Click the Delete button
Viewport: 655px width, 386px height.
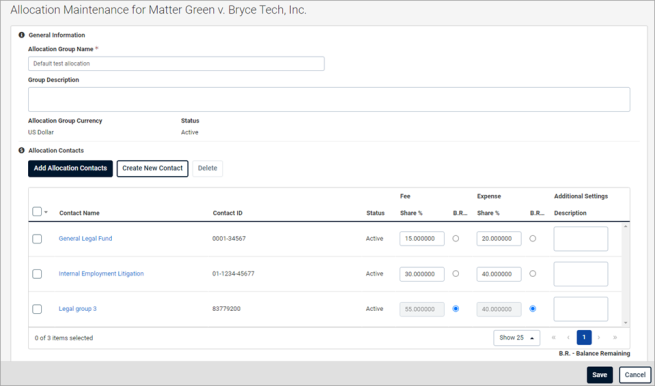[x=208, y=168]
